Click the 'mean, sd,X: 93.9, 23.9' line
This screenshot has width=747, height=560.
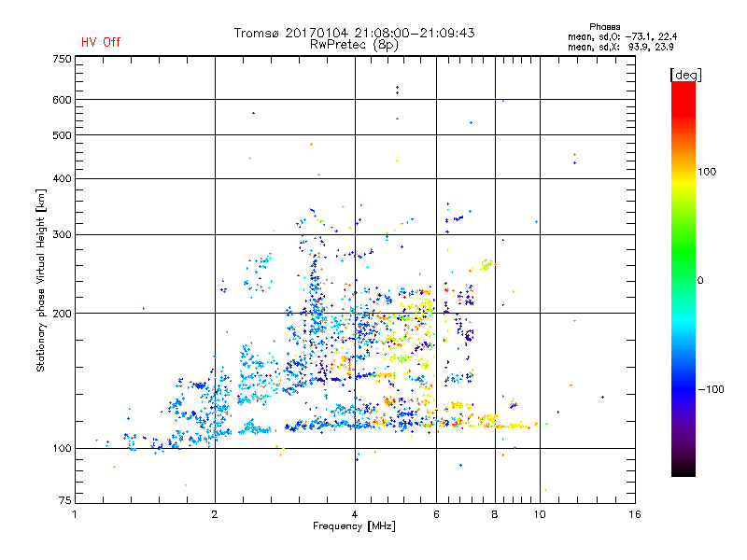(620, 47)
